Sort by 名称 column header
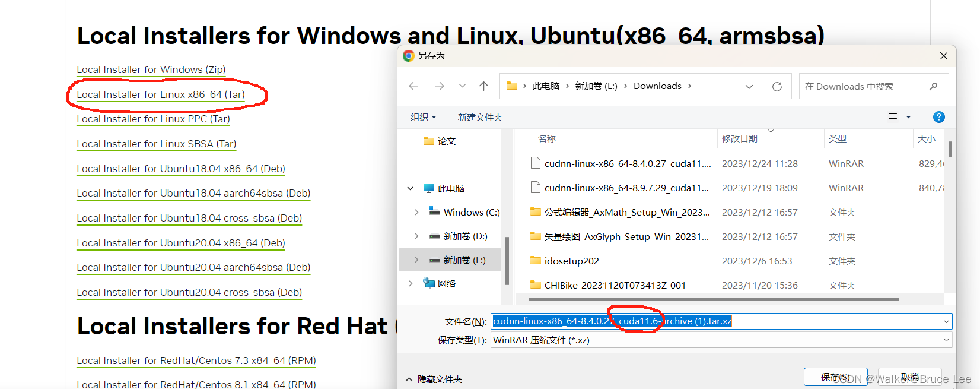This screenshot has height=389, width=980. pyautogui.click(x=546, y=138)
